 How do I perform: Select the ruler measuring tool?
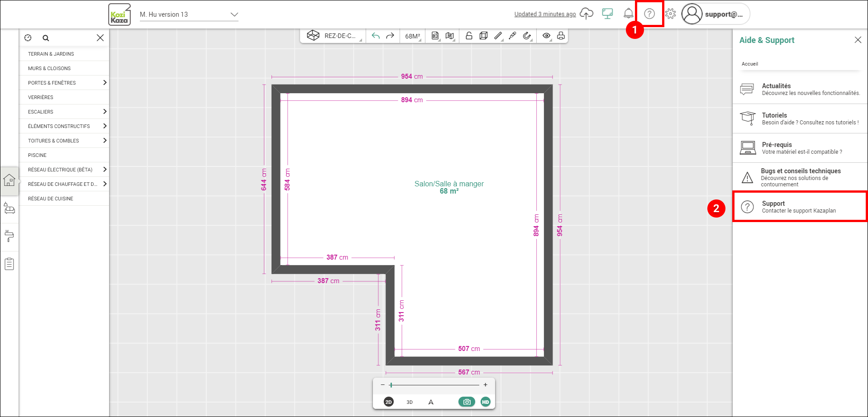point(498,36)
